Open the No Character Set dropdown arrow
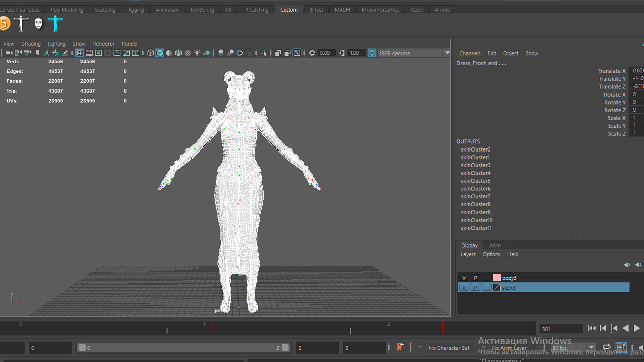 pos(420,348)
